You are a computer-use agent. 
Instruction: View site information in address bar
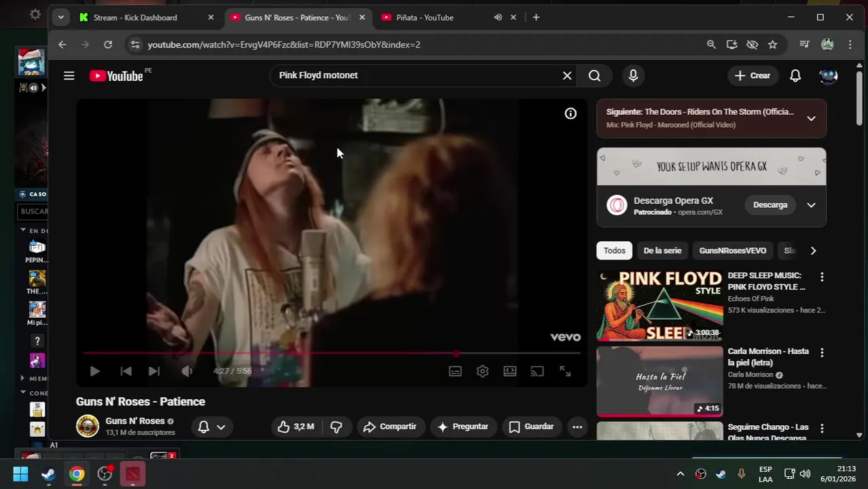pyautogui.click(x=135, y=44)
